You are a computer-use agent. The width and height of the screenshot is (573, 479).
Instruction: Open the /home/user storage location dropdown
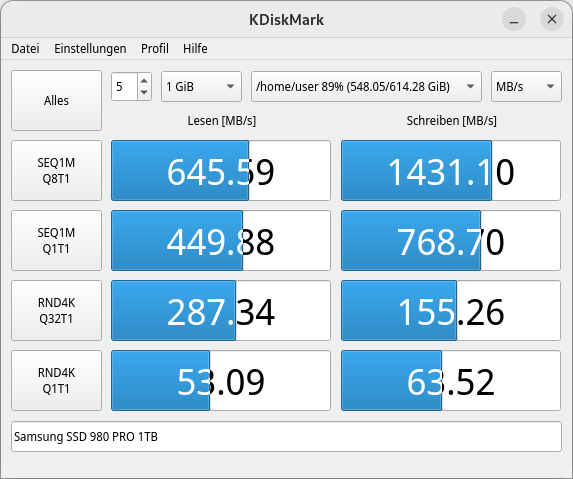pyautogui.click(x=366, y=87)
